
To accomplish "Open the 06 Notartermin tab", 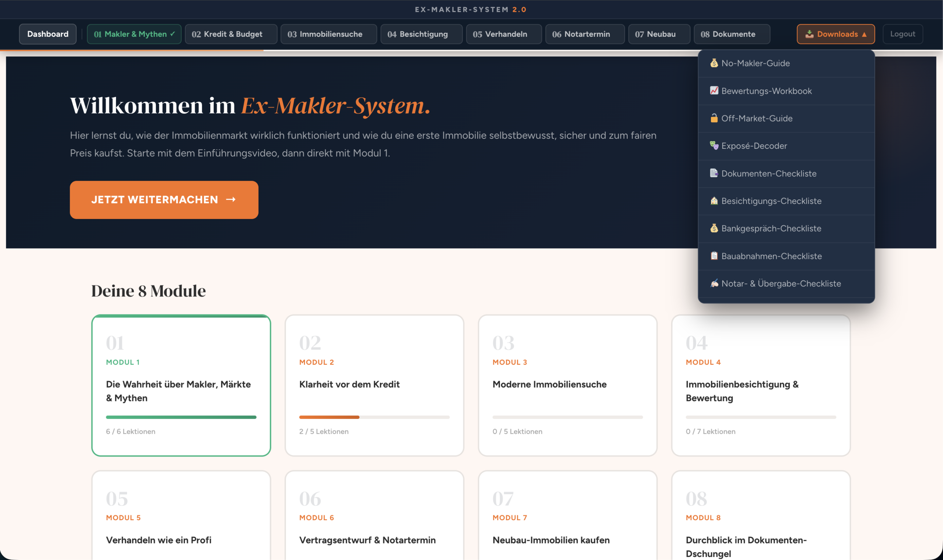I will (585, 34).
